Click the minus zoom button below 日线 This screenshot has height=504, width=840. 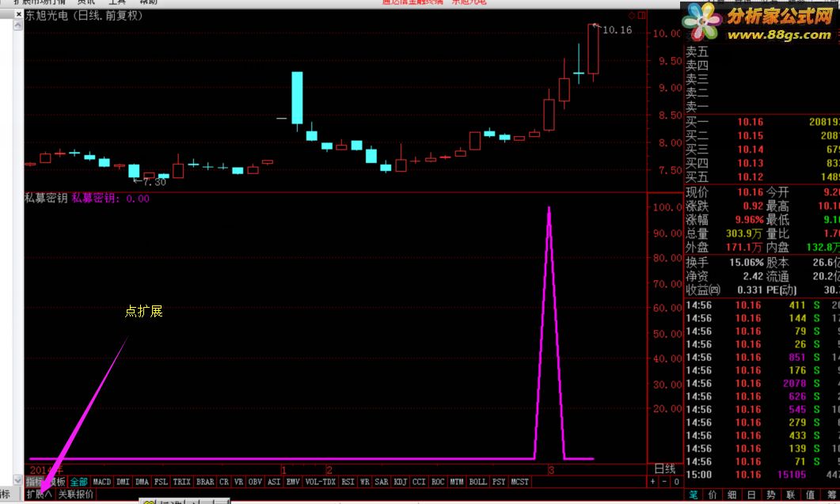(x=664, y=482)
